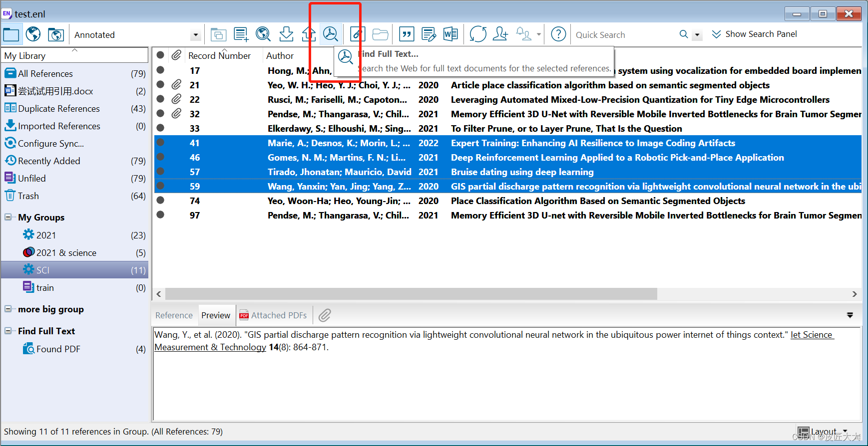Toggle read status dot for record 97
868x446 pixels.
click(160, 215)
